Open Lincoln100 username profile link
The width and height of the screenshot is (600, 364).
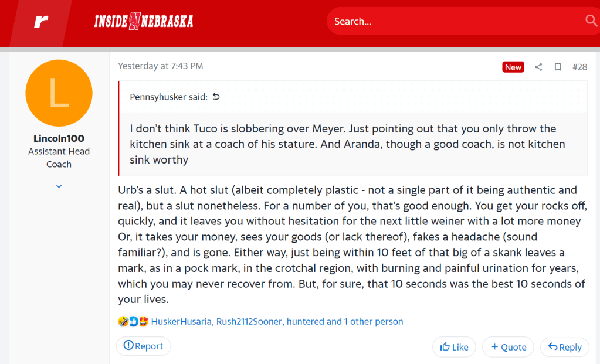pyautogui.click(x=59, y=139)
